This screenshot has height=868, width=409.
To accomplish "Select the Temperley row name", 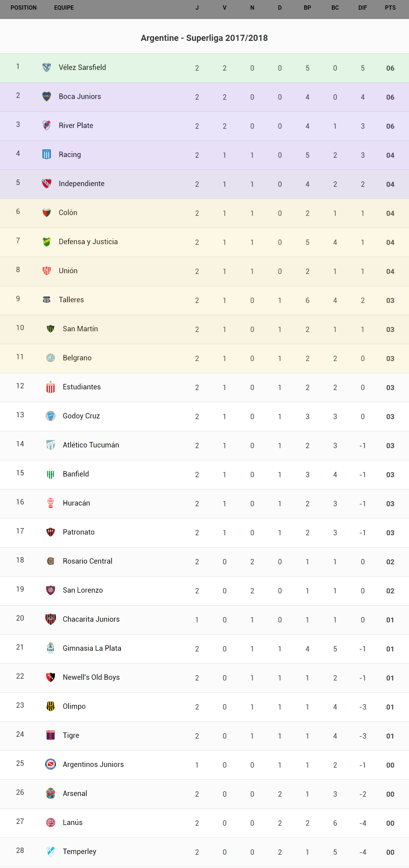I will (79, 852).
